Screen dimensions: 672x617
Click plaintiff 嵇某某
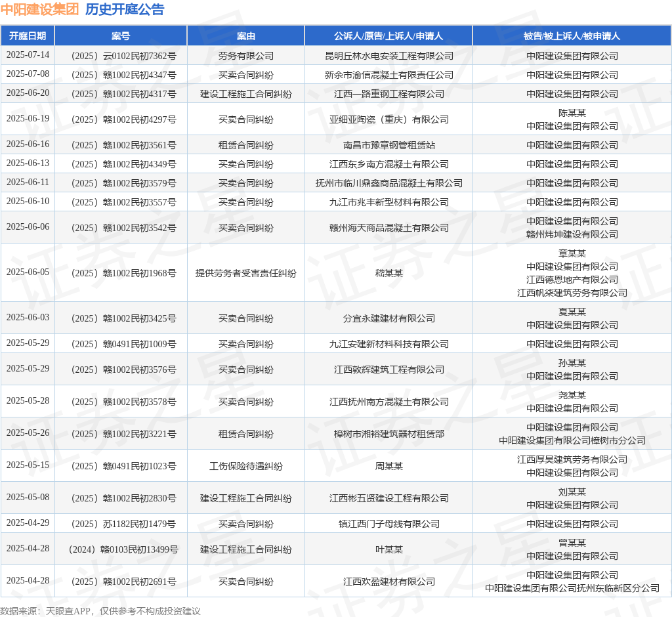tap(388, 273)
